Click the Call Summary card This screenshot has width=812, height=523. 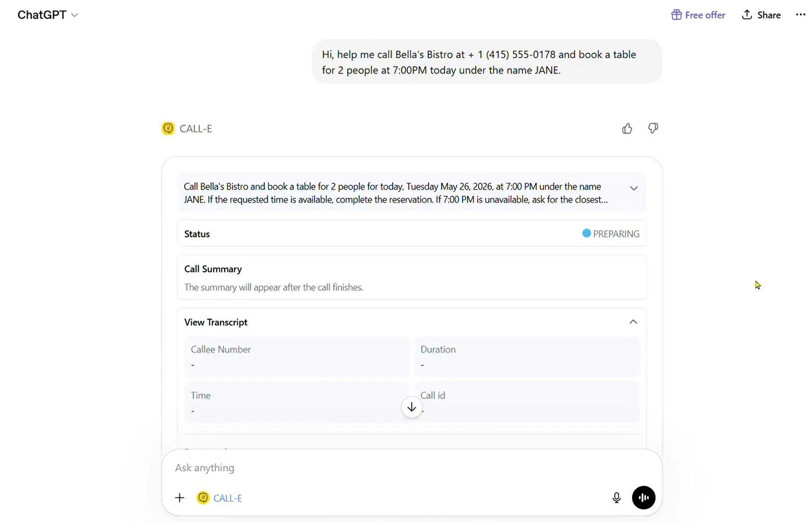(x=411, y=277)
